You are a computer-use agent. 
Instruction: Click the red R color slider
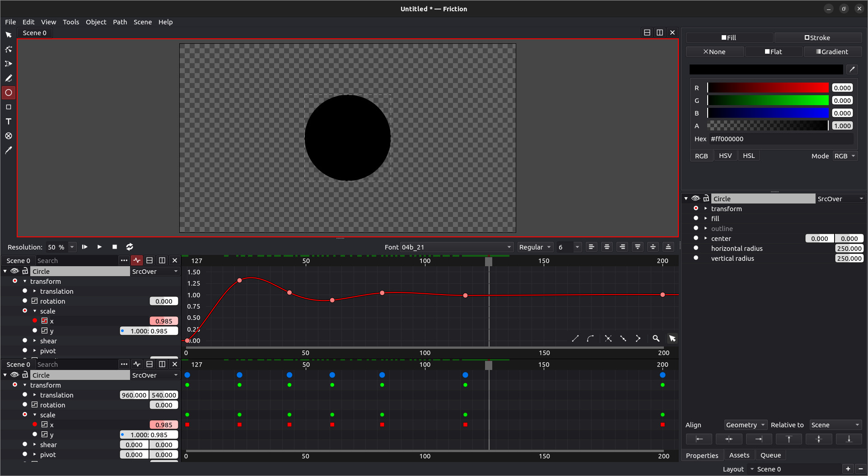coord(768,88)
